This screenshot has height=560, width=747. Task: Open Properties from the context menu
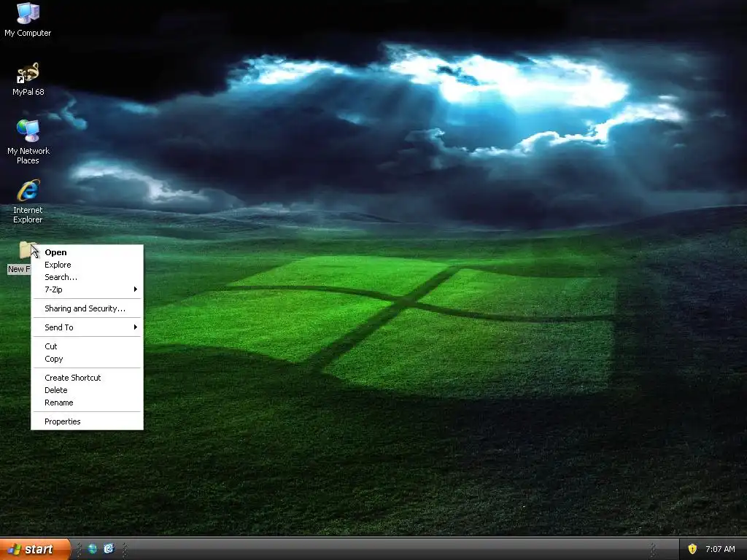pyautogui.click(x=88, y=421)
